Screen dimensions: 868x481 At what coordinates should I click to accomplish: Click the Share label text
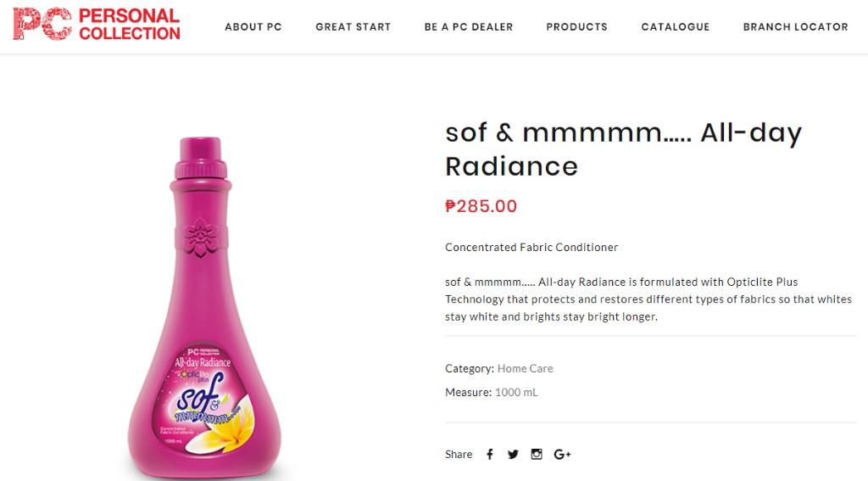click(x=459, y=455)
